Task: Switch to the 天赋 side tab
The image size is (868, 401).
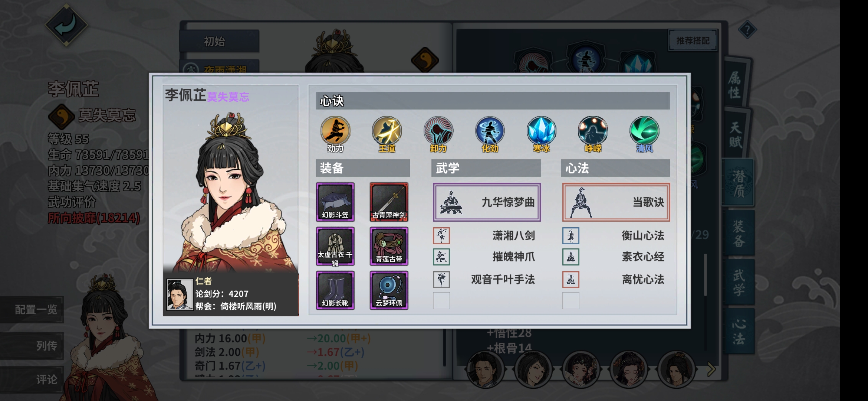Action: [735, 134]
